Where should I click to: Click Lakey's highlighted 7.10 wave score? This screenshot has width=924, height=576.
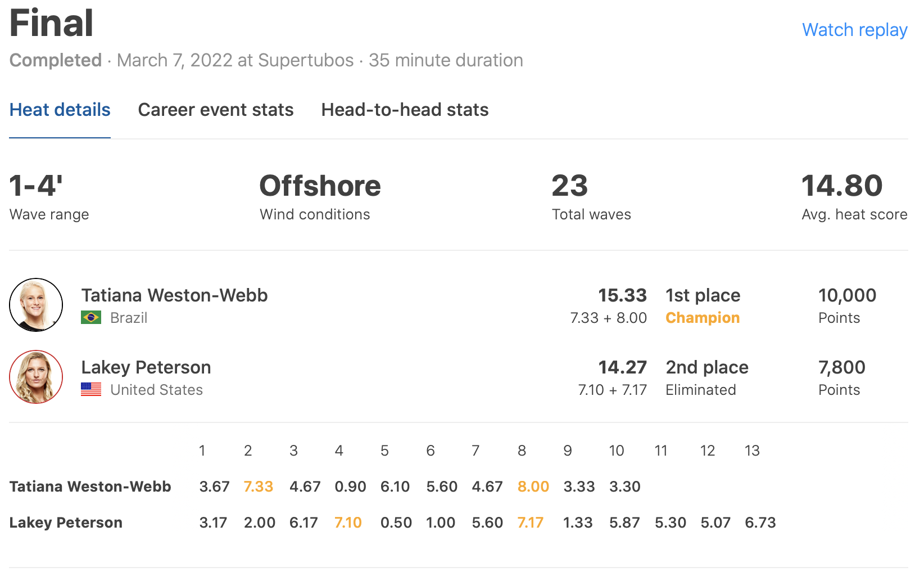(x=348, y=523)
